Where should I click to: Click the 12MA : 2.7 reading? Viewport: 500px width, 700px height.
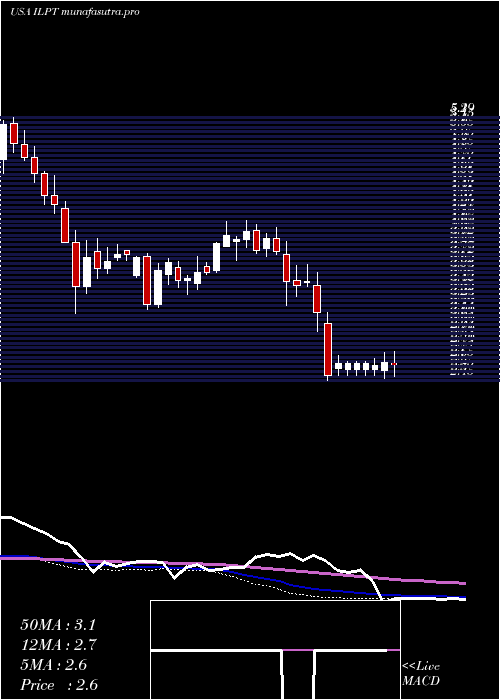coord(59,645)
